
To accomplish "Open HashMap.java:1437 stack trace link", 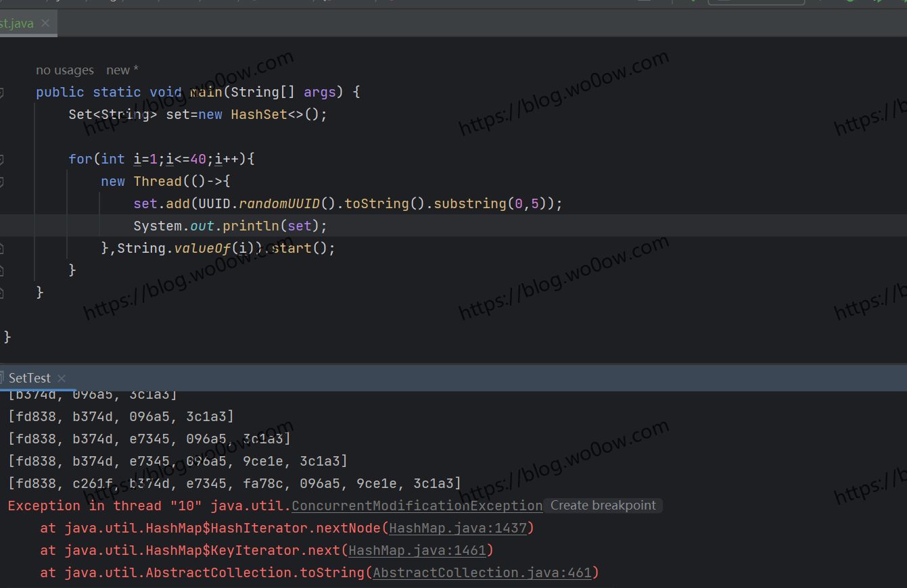I will pos(458,529).
